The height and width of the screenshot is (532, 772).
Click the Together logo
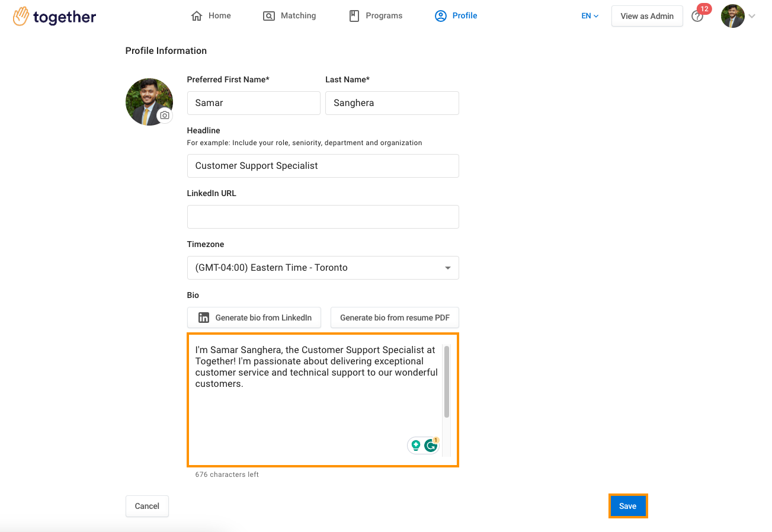(55, 17)
